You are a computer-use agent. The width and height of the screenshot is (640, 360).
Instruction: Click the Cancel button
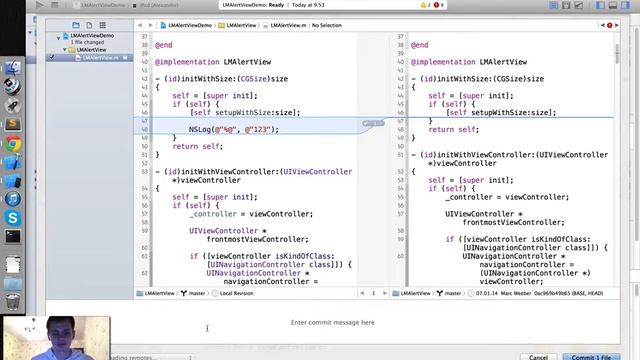click(538, 357)
